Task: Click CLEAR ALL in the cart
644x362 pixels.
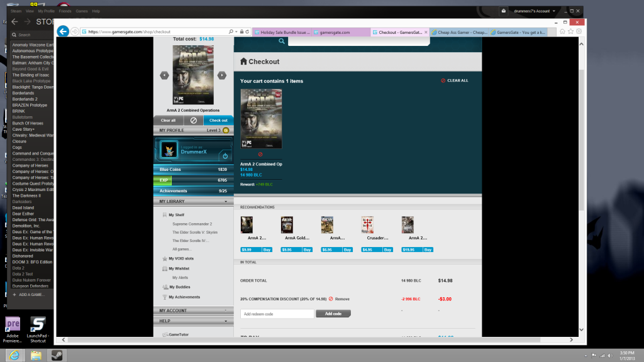Action: [454, 80]
